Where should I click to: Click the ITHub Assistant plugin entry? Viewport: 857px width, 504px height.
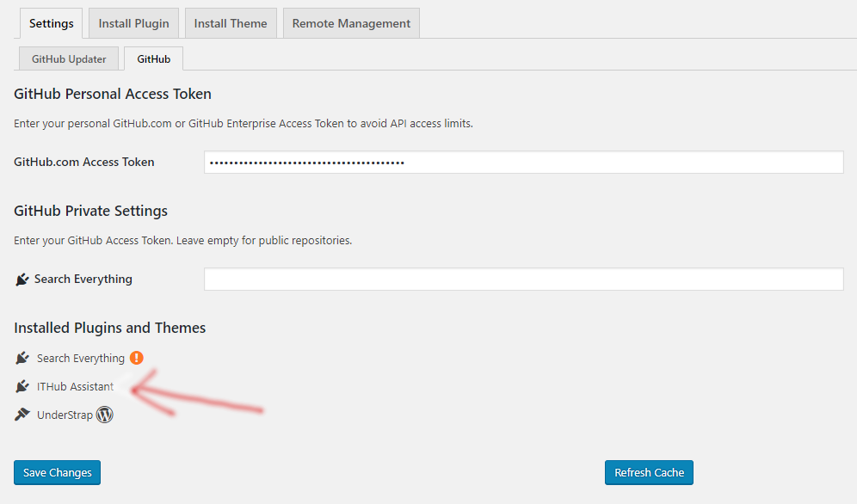coord(76,386)
